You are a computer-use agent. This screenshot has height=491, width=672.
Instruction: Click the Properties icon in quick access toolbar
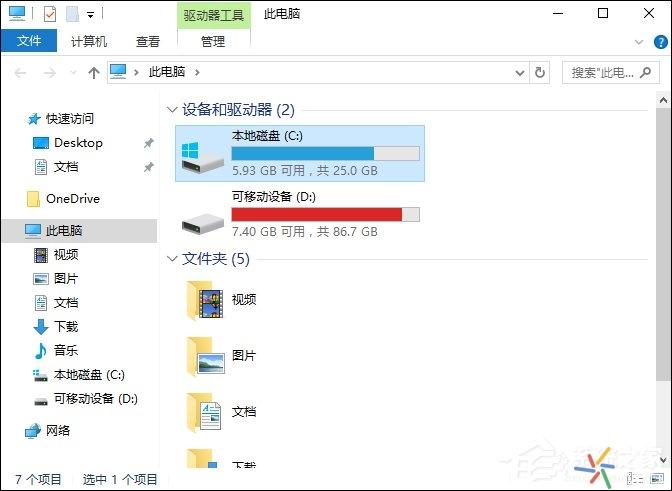(x=50, y=14)
